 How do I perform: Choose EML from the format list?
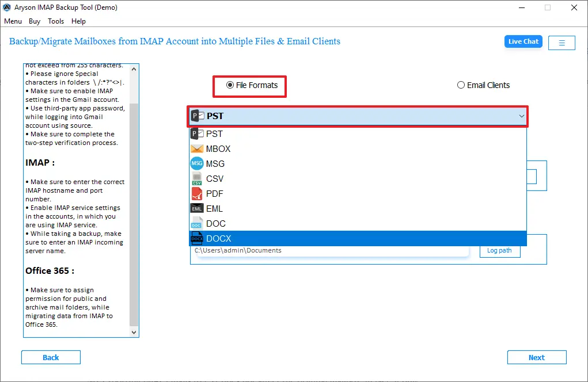coord(358,209)
